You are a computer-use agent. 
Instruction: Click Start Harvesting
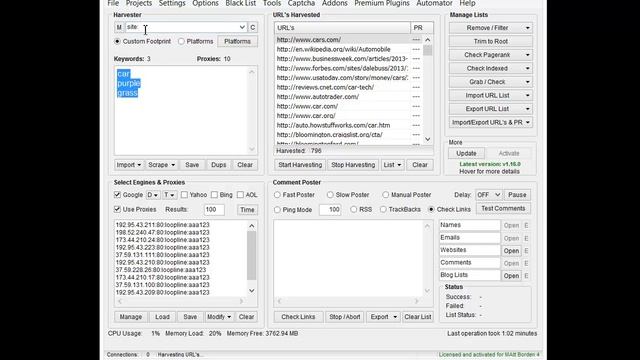(x=300, y=165)
